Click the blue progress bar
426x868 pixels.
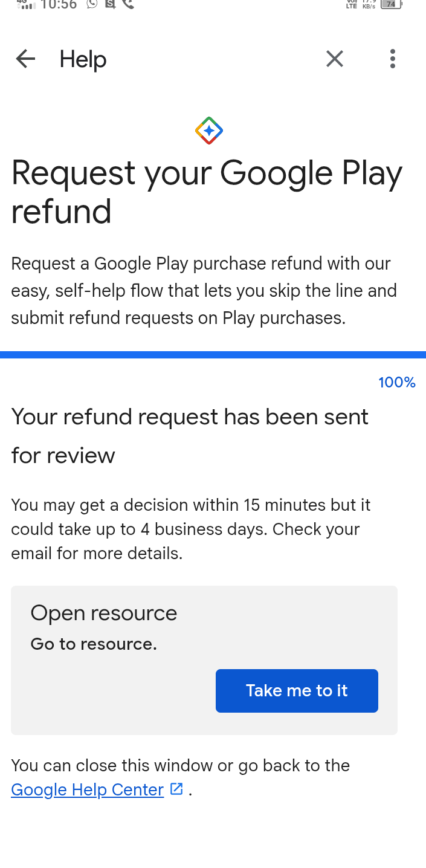213,355
